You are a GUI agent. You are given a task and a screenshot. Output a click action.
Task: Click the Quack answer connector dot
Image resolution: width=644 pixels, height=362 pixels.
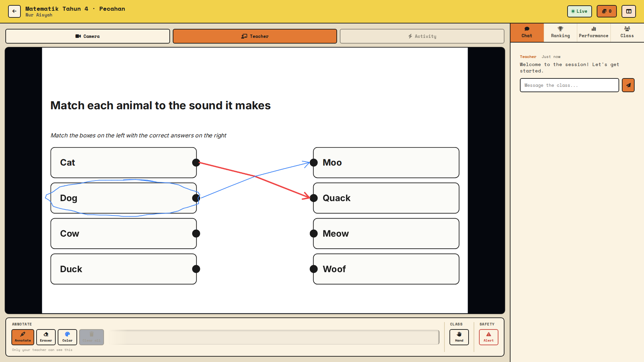pyautogui.click(x=314, y=198)
